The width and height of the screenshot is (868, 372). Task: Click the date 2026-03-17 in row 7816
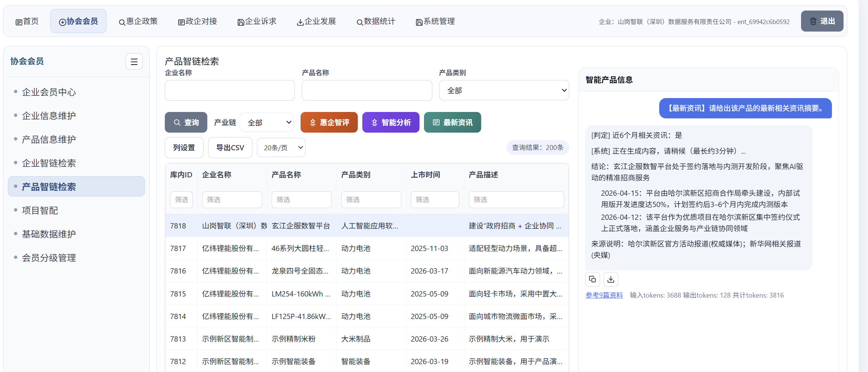[430, 271]
